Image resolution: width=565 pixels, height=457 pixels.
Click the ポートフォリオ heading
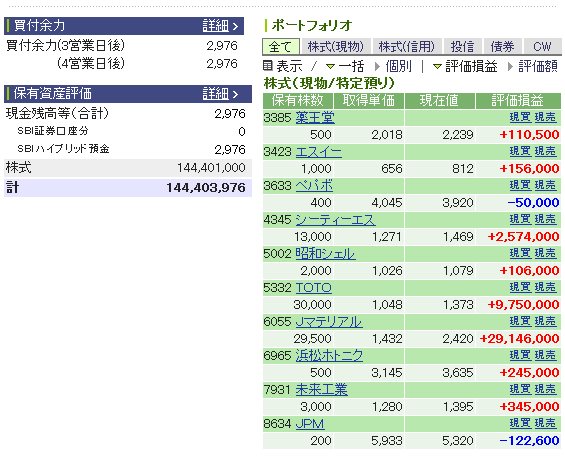[x=312, y=26]
